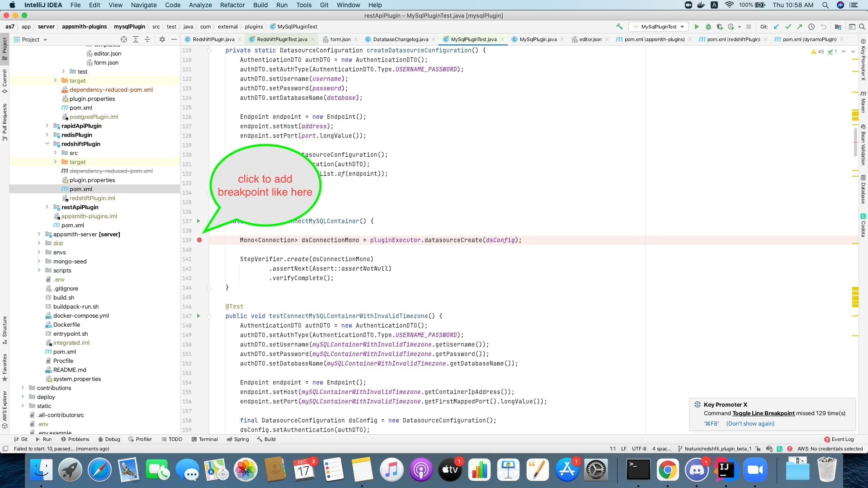The width and height of the screenshot is (868, 488).
Task: Click run gutter icon at line 147
Action: [198, 316]
